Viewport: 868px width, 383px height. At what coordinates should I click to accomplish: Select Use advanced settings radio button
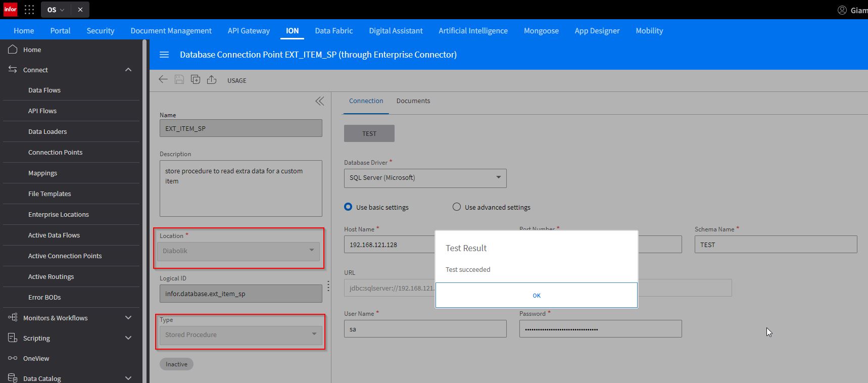(x=457, y=207)
